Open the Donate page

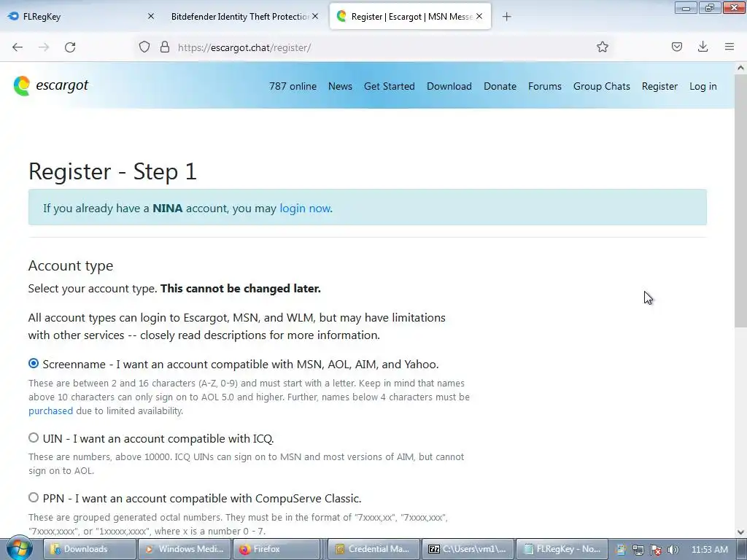(500, 86)
